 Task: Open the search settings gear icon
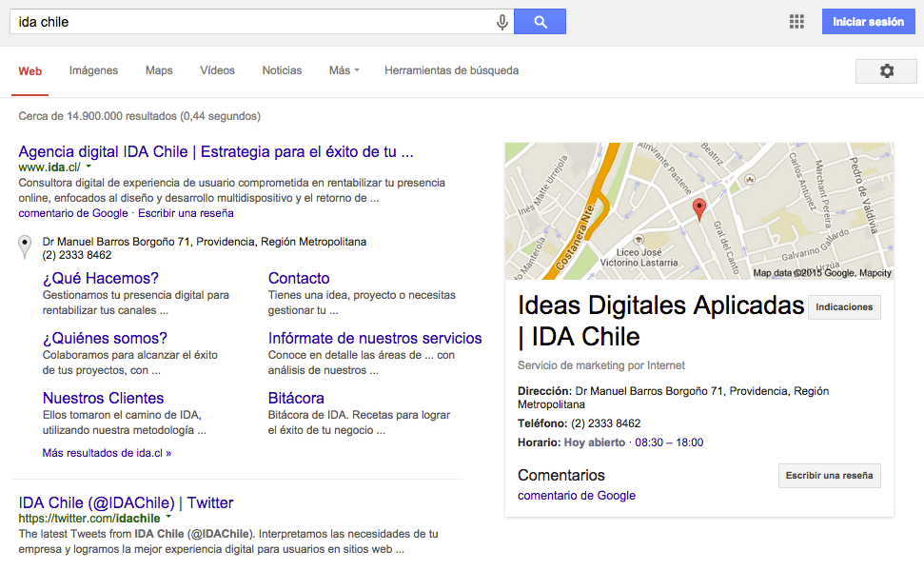pyautogui.click(x=886, y=70)
